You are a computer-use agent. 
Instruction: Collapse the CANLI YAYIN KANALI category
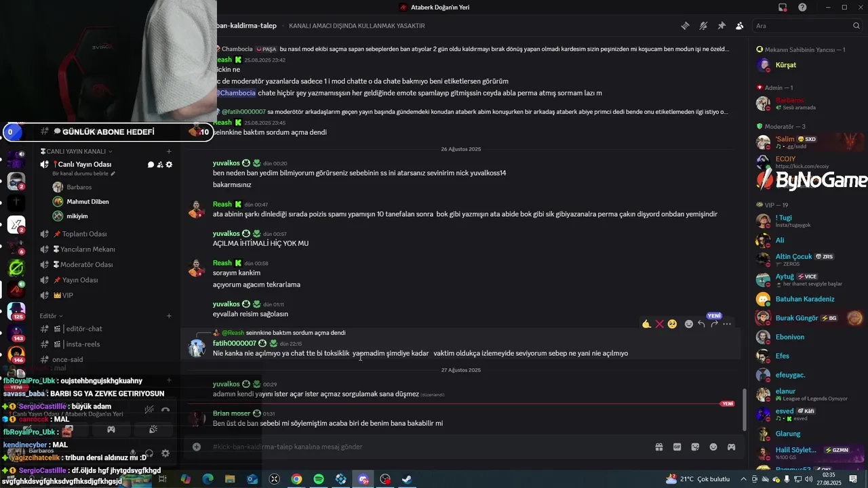click(76, 151)
